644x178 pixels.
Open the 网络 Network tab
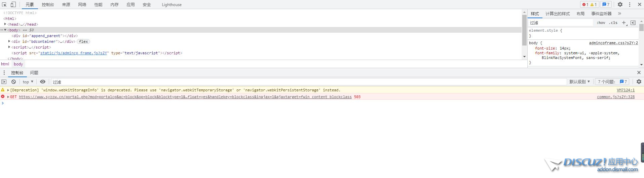coord(82,5)
